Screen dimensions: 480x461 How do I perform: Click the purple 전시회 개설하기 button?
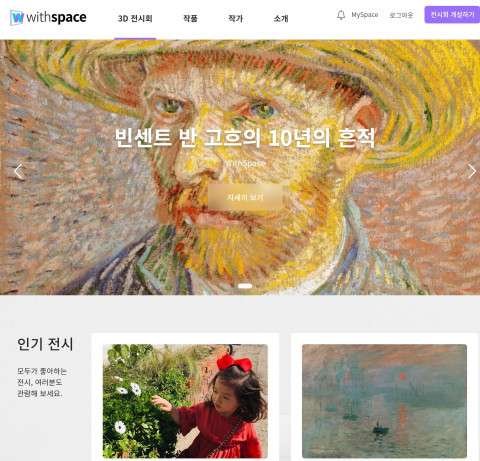(x=452, y=15)
